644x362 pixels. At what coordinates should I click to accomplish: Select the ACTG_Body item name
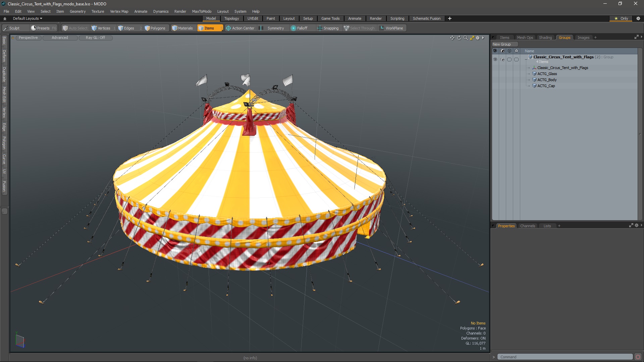[x=547, y=80]
